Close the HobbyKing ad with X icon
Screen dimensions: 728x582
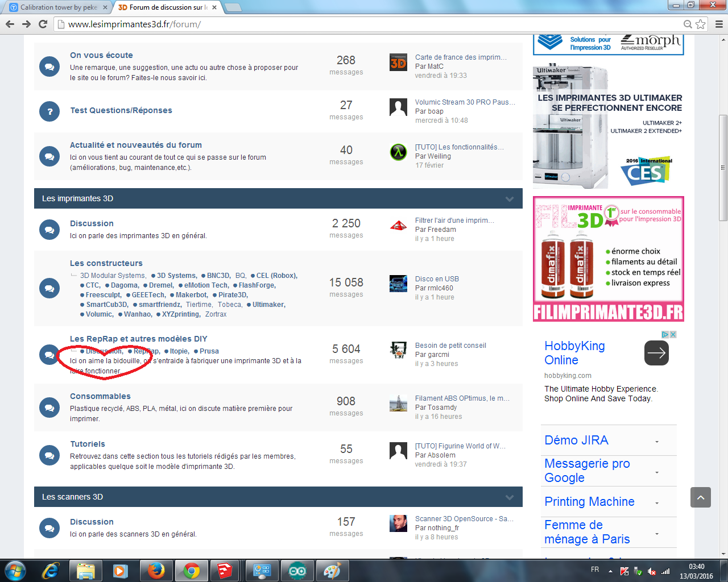(673, 335)
